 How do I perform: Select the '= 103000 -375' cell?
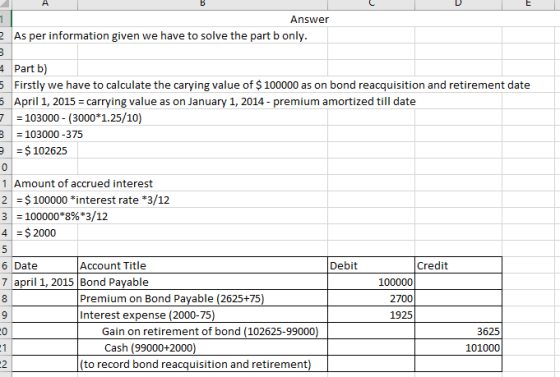click(50, 134)
